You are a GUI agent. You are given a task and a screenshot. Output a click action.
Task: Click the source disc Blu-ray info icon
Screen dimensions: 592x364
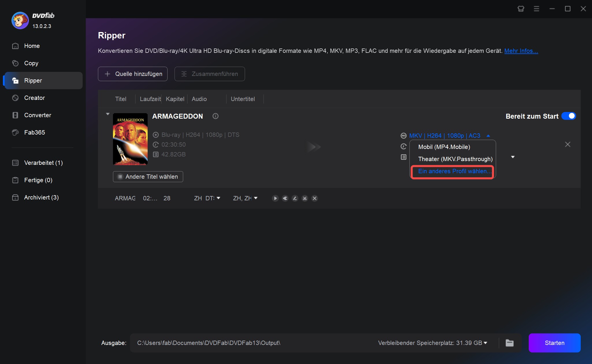coord(156,135)
